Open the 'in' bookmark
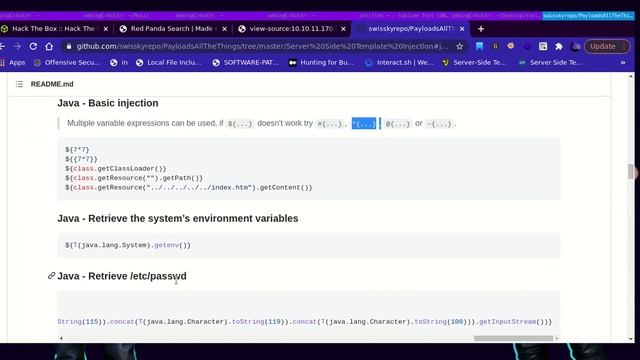The image size is (640, 360). pos(119,62)
